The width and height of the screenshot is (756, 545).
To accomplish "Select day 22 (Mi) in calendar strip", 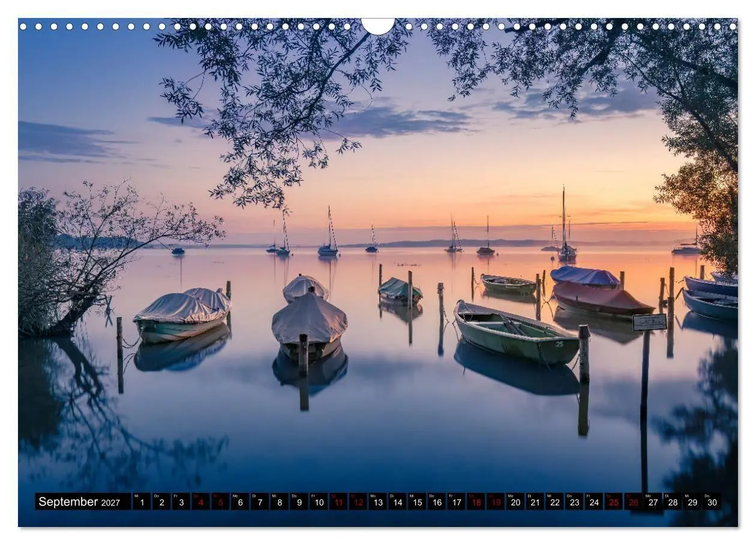I will [555, 502].
